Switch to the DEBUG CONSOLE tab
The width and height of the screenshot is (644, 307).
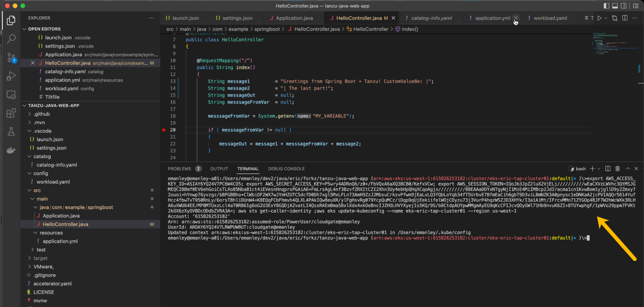286,169
